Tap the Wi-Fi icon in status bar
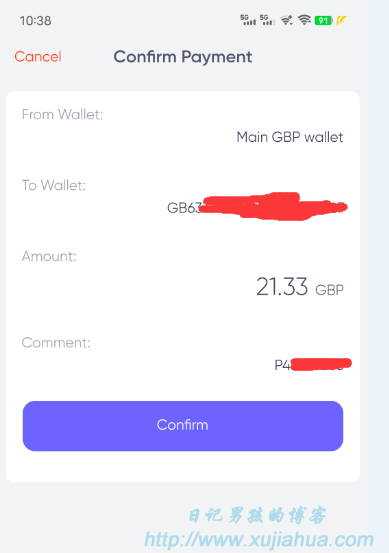Viewport: 389px width, 553px height. (x=304, y=20)
